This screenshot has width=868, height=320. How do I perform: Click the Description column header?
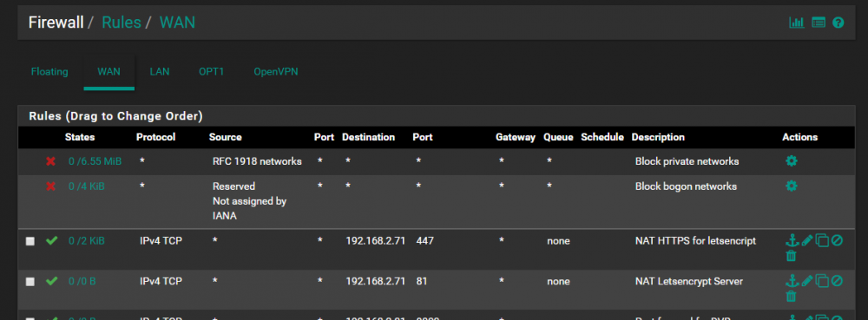(658, 137)
